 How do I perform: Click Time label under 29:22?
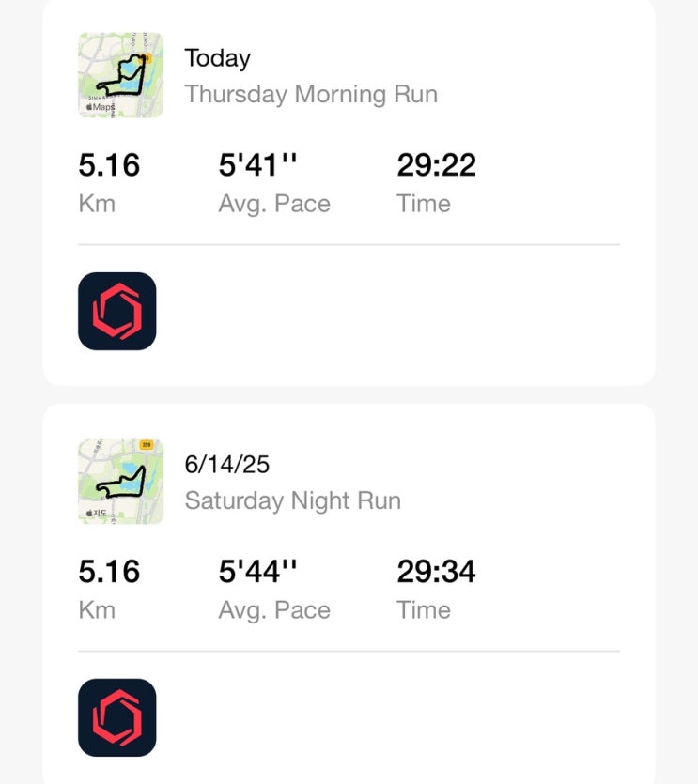424,204
